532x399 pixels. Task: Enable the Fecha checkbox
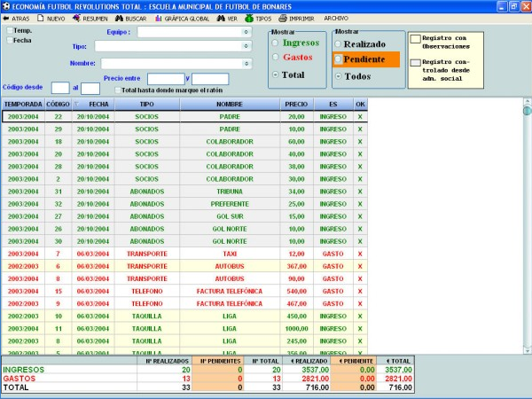coord(10,40)
